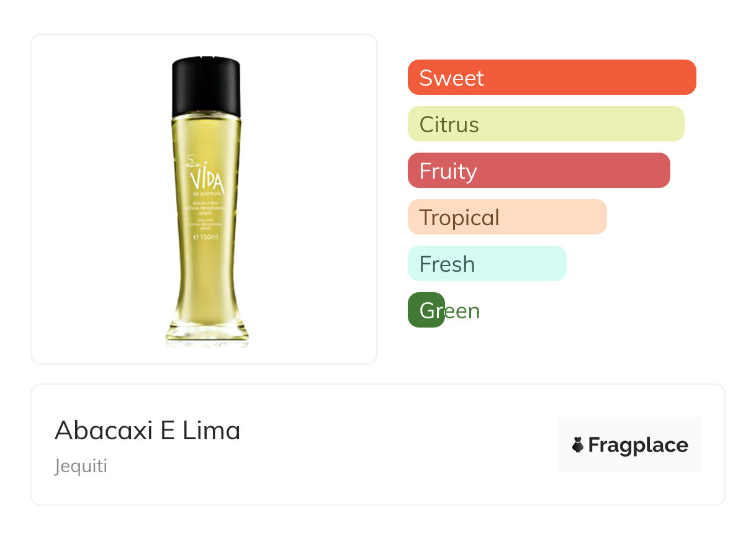
Task: Select the Fresh accord bar
Action: click(487, 264)
